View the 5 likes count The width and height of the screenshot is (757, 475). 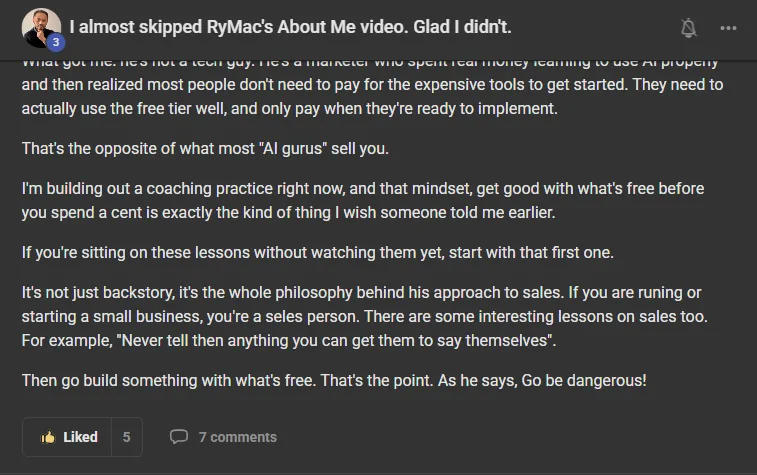[126, 437]
